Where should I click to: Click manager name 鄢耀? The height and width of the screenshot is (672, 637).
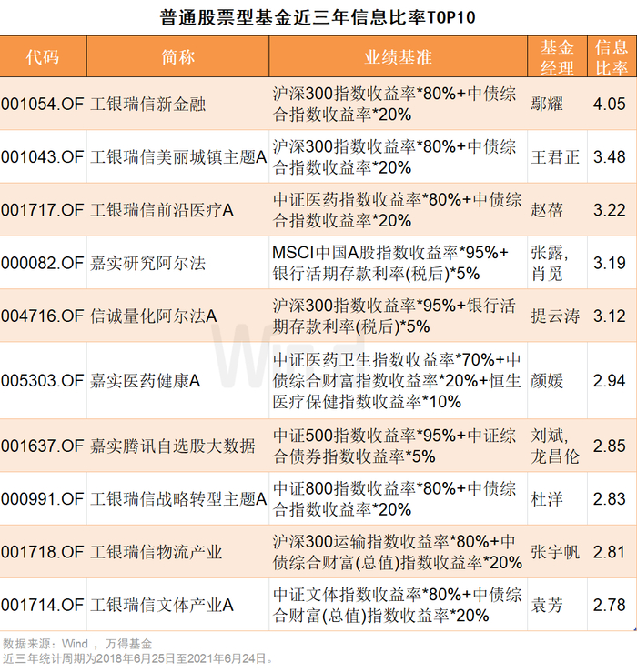click(547, 105)
